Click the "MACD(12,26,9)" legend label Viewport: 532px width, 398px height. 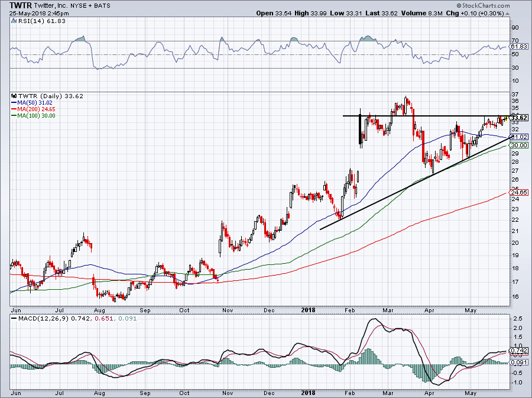click(x=43, y=319)
